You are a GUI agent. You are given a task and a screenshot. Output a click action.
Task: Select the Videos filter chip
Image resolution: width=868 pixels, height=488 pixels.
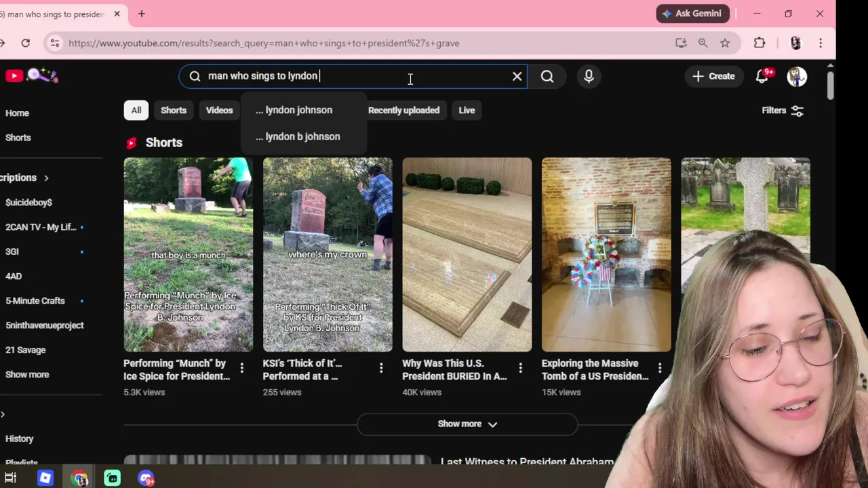click(219, 110)
